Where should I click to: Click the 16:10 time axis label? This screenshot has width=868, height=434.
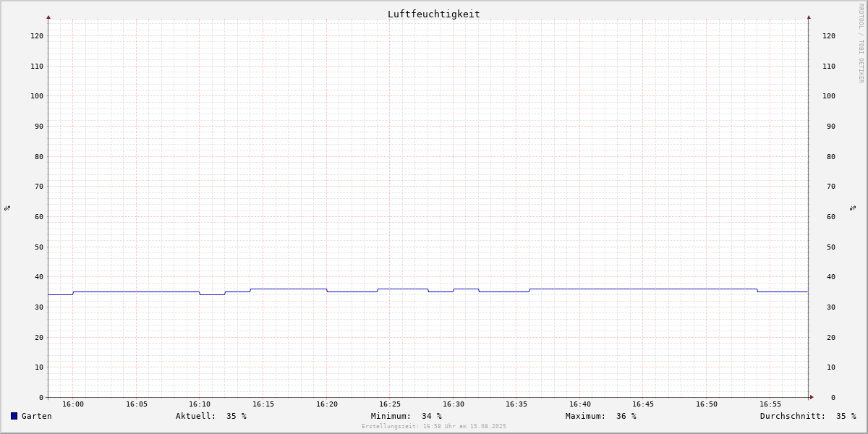200,404
